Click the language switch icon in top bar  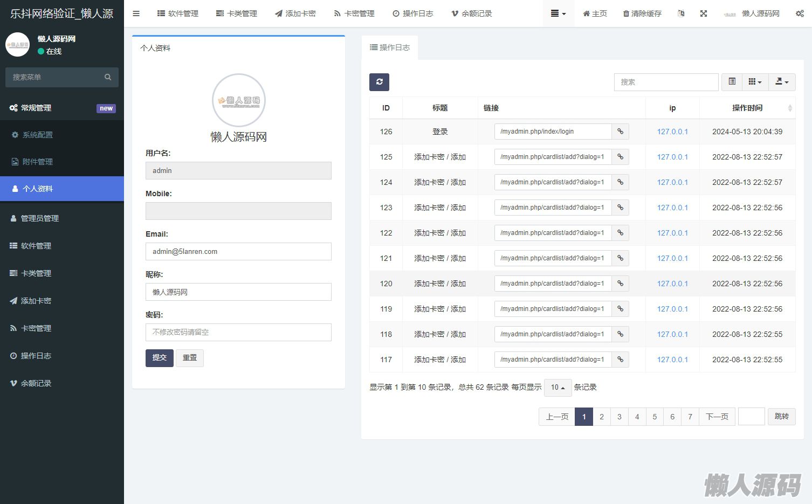(x=681, y=13)
